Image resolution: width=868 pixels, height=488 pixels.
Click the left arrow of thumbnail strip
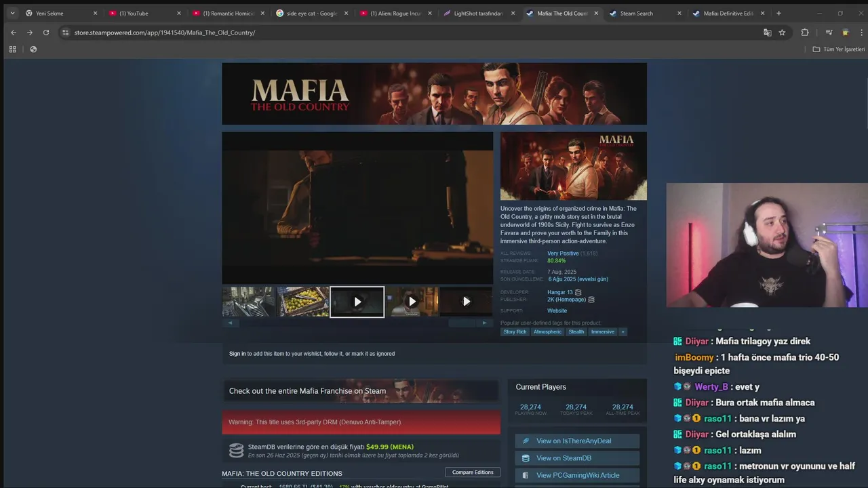(x=230, y=323)
